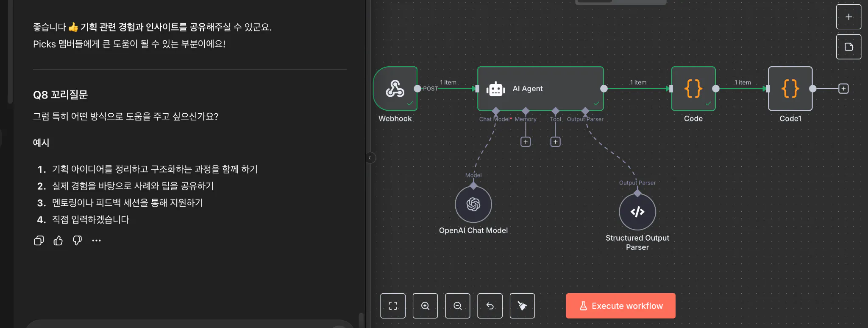Zoom in on the workflow canvas

(x=425, y=306)
